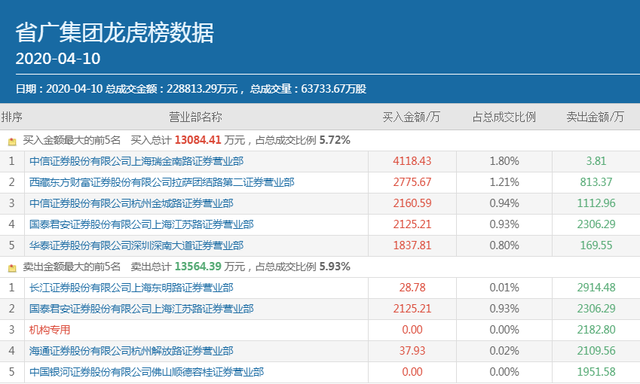The width and height of the screenshot is (640, 384).
Task: Click sell amount 2914.48 cell
Action: tap(596, 288)
